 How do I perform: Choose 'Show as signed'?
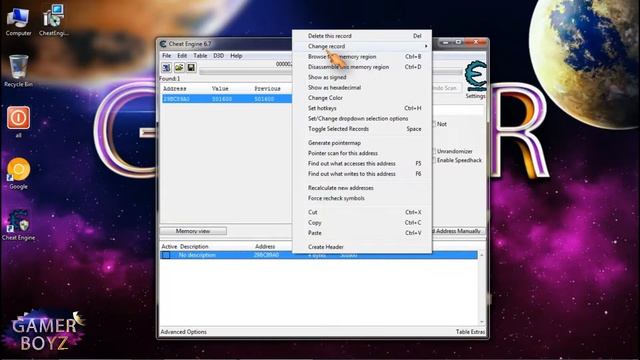(362, 77)
